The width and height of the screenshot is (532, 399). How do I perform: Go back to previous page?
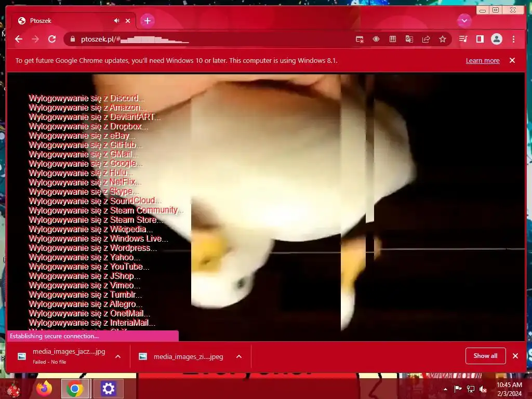[x=19, y=39]
